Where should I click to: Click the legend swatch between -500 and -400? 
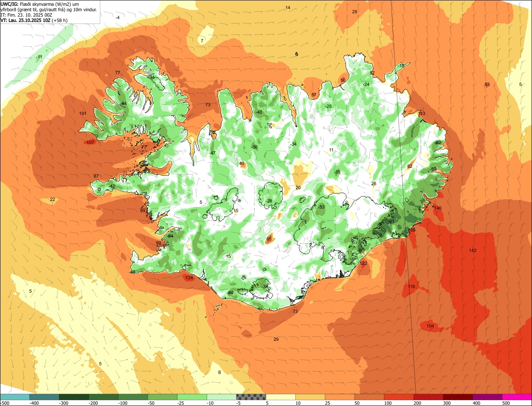(15, 397)
